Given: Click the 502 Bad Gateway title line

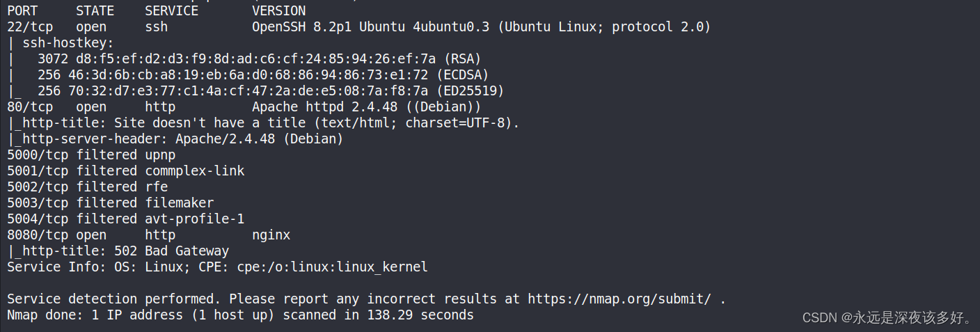Looking at the screenshot, I should click(118, 251).
